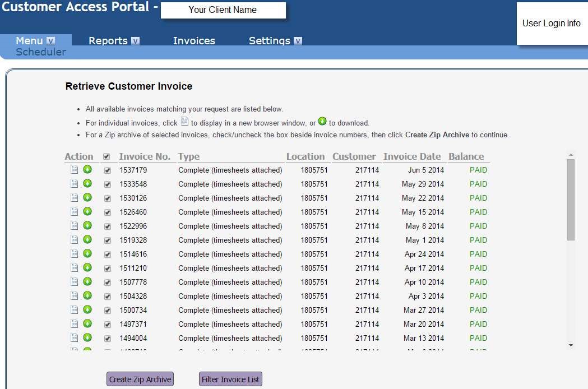The width and height of the screenshot is (588, 389).
Task: Select the Jun 5 2014 invoice date
Action: 425,170
